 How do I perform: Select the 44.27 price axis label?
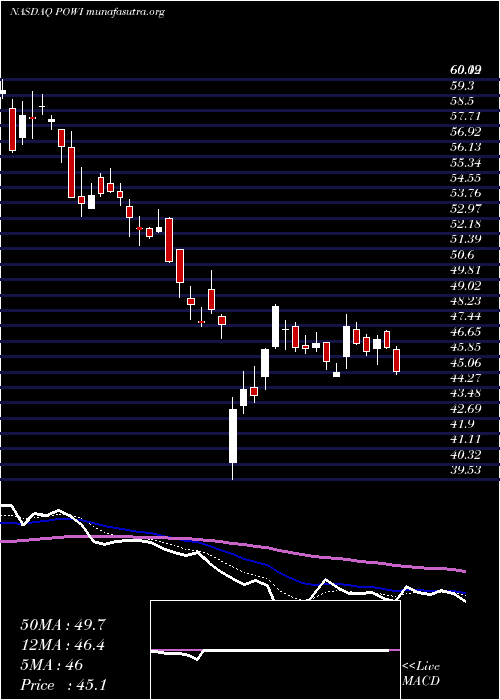coord(465,378)
